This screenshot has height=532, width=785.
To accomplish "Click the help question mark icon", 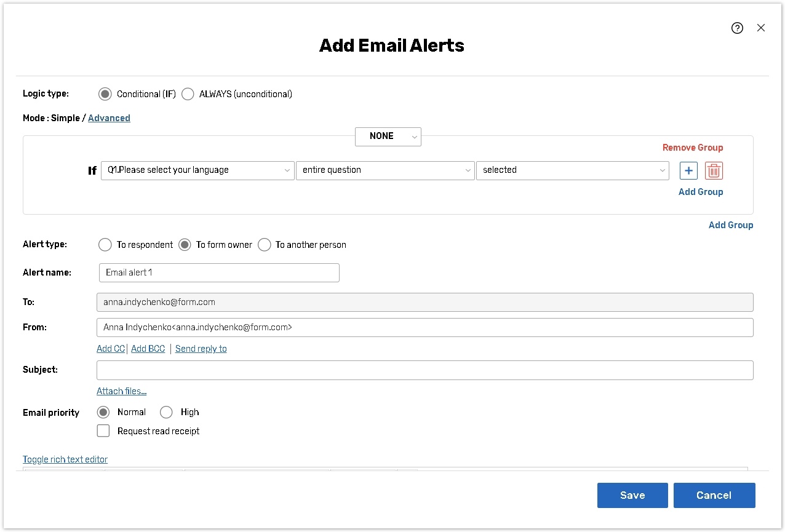I will [737, 28].
